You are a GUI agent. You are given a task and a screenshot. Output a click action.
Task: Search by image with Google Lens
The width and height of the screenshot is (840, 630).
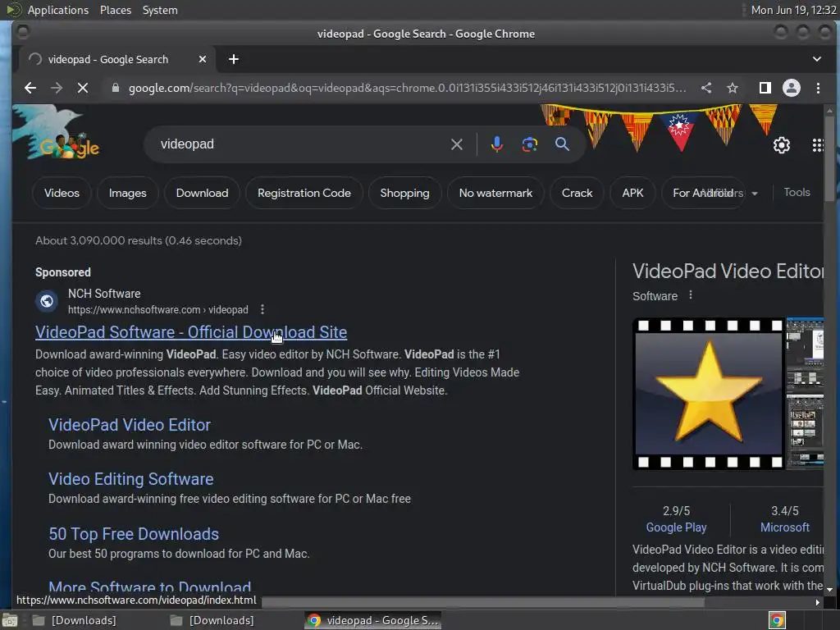point(529,144)
